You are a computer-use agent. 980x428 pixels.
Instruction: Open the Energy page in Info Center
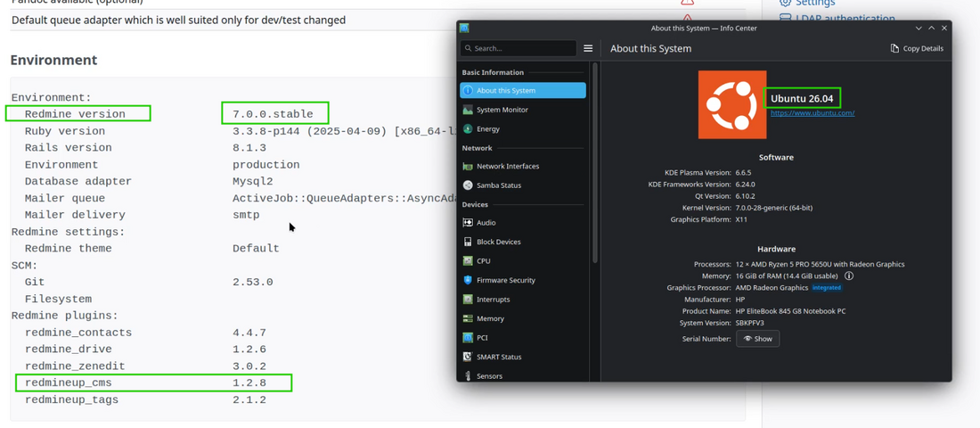(x=523, y=129)
